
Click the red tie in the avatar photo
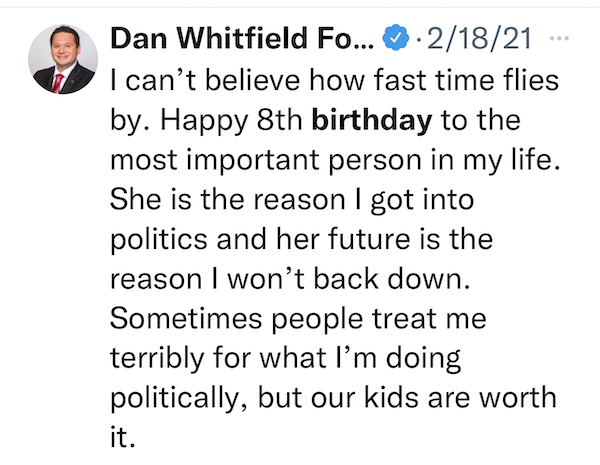tap(58, 83)
